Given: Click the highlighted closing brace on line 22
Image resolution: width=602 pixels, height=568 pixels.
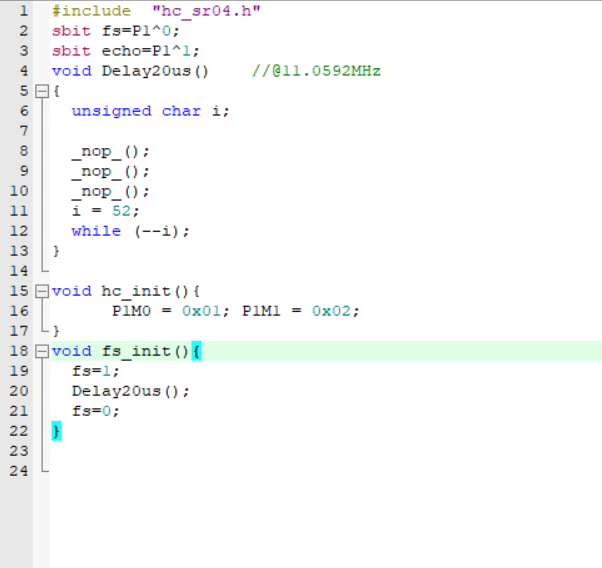Looking at the screenshot, I should pos(56,431).
